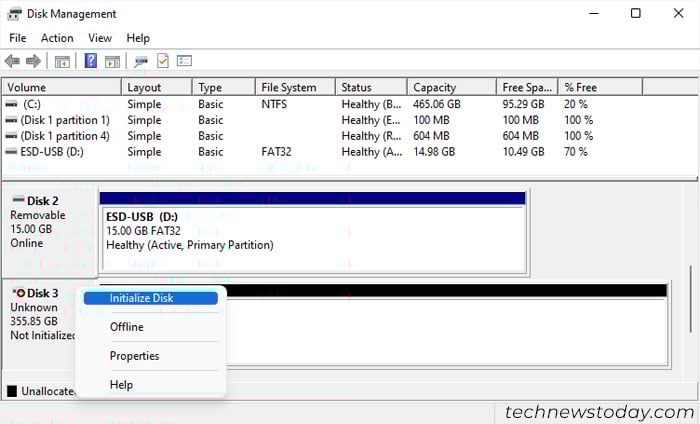Sort by the Volume column header

[62, 87]
